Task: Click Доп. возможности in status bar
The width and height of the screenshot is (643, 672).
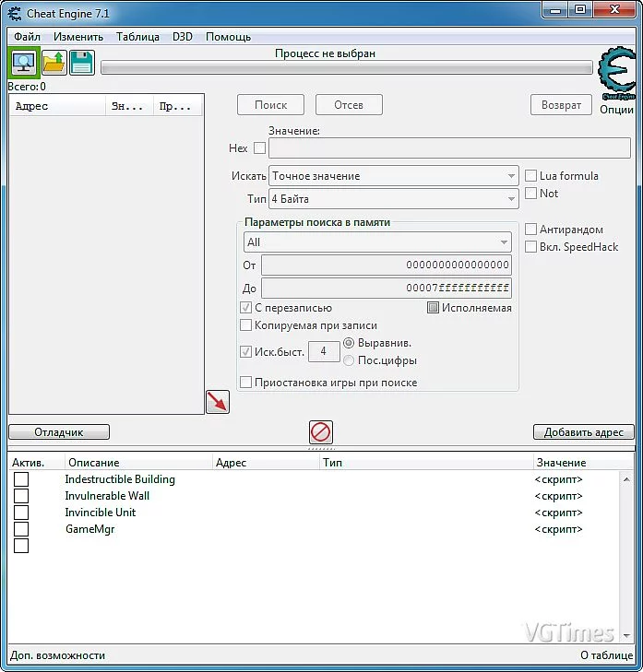Action: [x=57, y=655]
